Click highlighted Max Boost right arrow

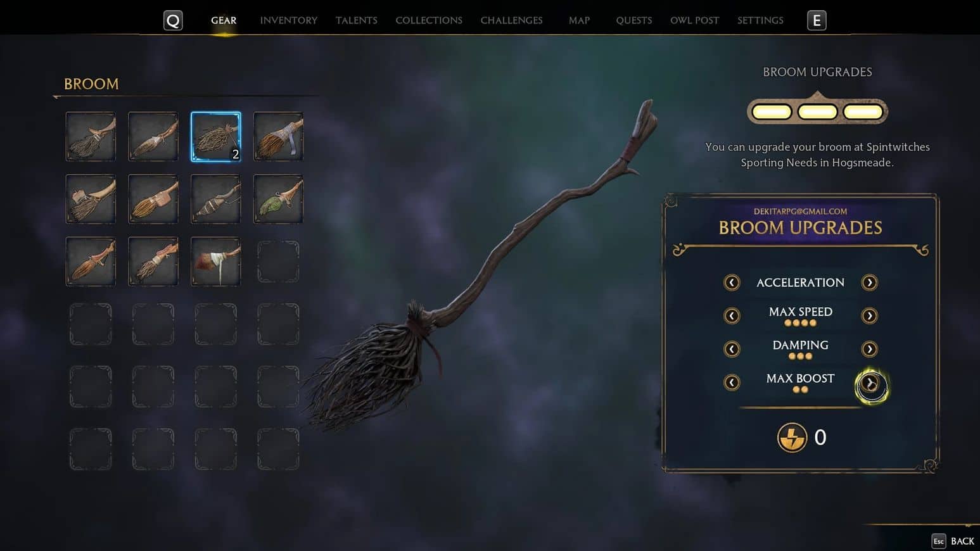coord(871,384)
